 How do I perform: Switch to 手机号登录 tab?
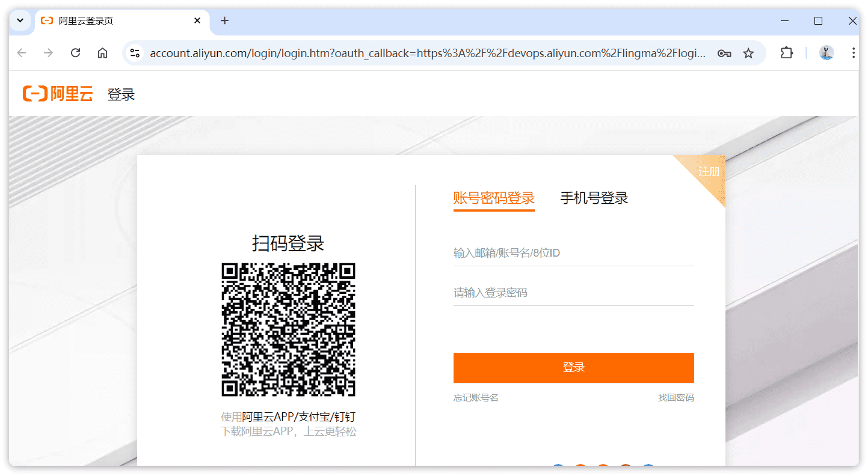click(594, 198)
